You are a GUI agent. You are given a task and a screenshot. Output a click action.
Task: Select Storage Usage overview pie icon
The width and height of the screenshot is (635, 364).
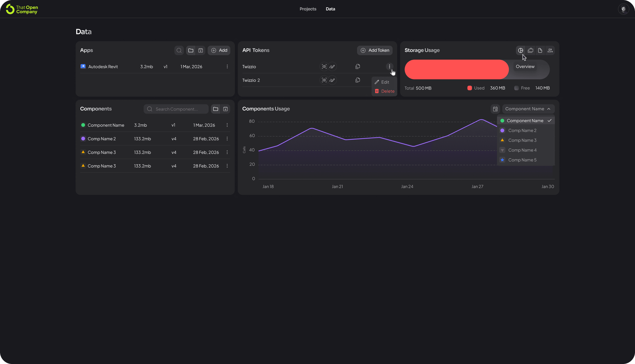[521, 50]
